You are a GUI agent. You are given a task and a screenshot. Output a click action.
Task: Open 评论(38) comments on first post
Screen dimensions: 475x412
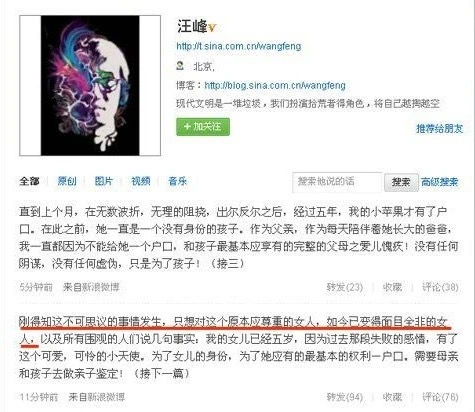coord(440,287)
